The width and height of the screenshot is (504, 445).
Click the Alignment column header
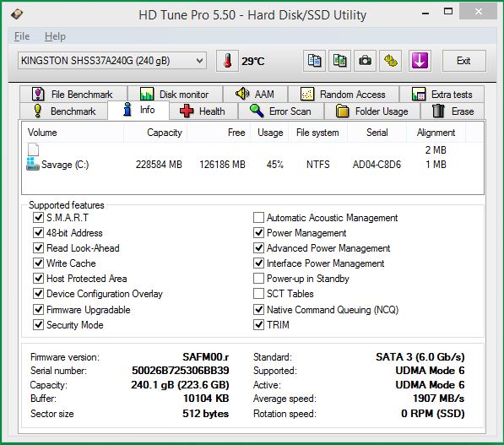coord(436,133)
